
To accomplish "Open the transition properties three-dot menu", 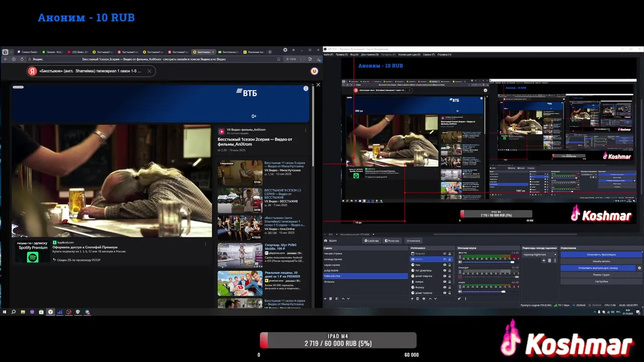I will [555, 260].
